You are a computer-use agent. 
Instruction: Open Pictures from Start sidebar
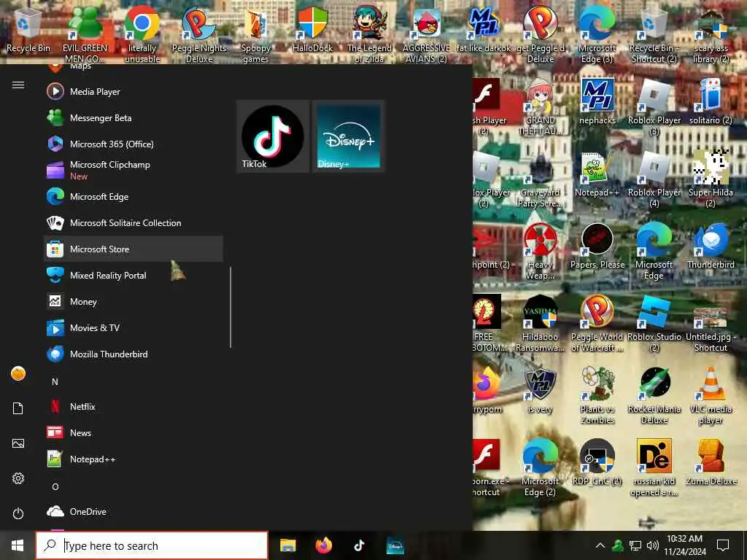pyautogui.click(x=18, y=443)
